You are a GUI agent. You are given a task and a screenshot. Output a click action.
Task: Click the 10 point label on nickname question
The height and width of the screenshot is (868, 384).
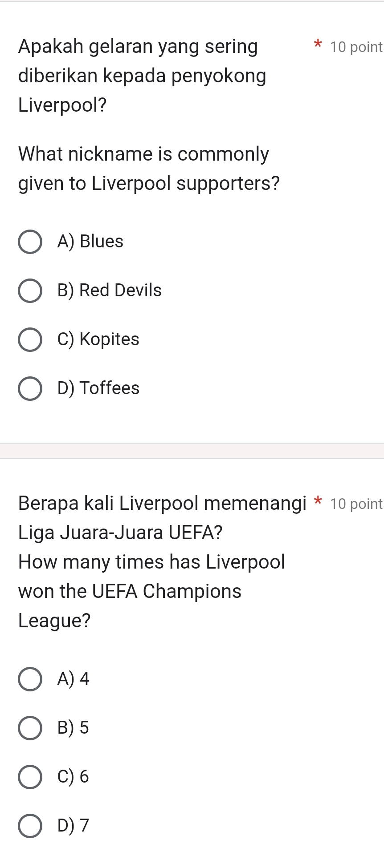coord(356,47)
